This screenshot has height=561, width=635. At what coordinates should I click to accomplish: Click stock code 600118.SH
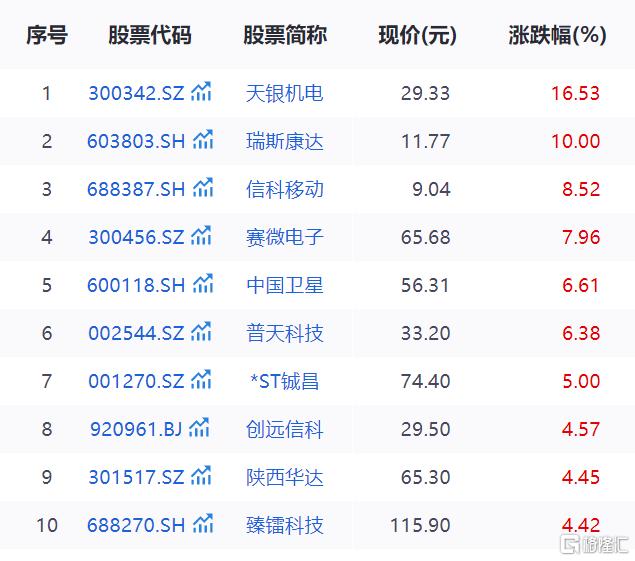click(136, 286)
